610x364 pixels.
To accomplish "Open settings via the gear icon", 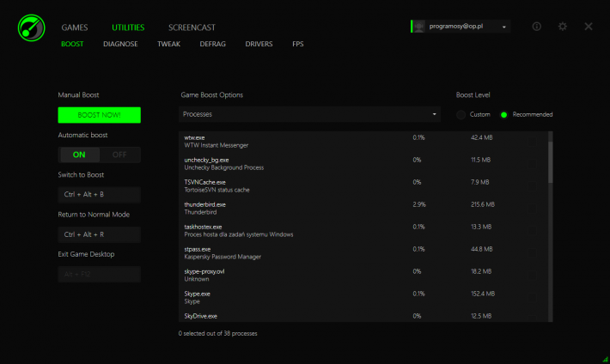I will click(x=563, y=27).
